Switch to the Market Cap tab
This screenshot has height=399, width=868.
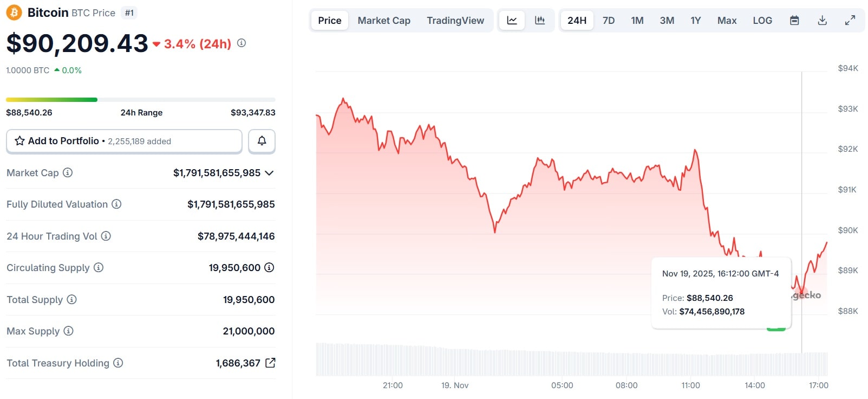click(384, 21)
